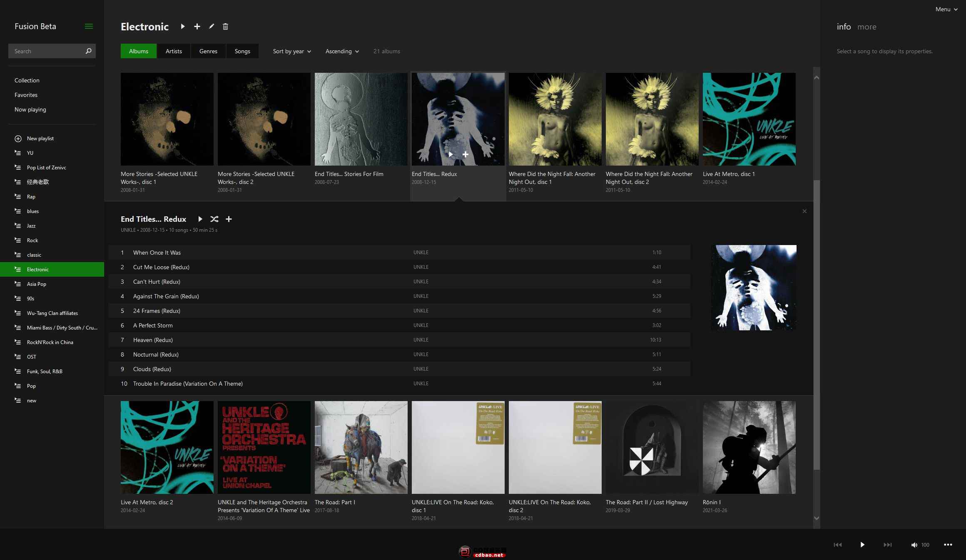The width and height of the screenshot is (966, 560).
Task: Open the Asia Pop playlist
Action: coord(52,284)
